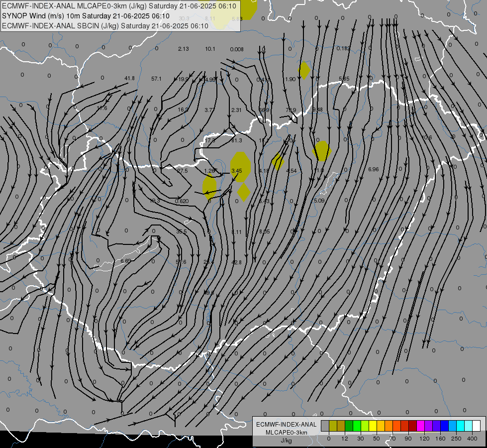This screenshot has width=487, height=448.
Task: Click the MLCAPE0-3km title line in header
Action: click(x=119, y=6)
